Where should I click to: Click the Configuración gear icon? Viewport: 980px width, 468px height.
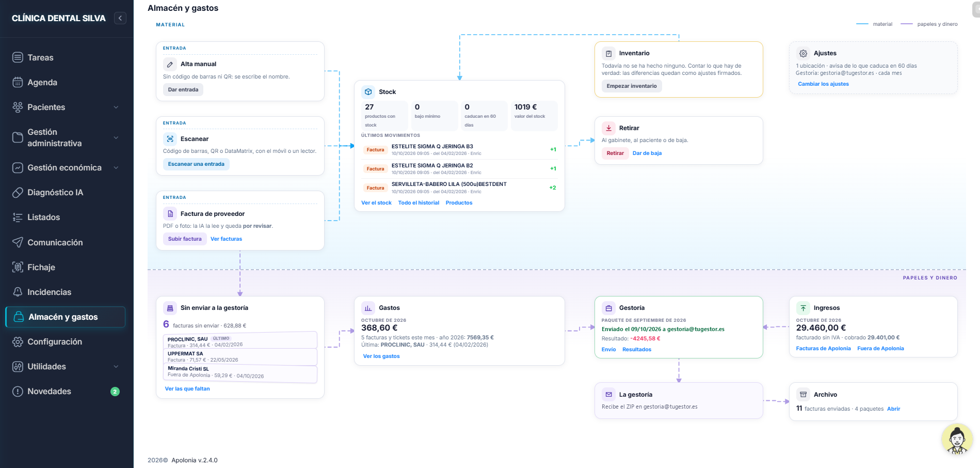(x=18, y=342)
